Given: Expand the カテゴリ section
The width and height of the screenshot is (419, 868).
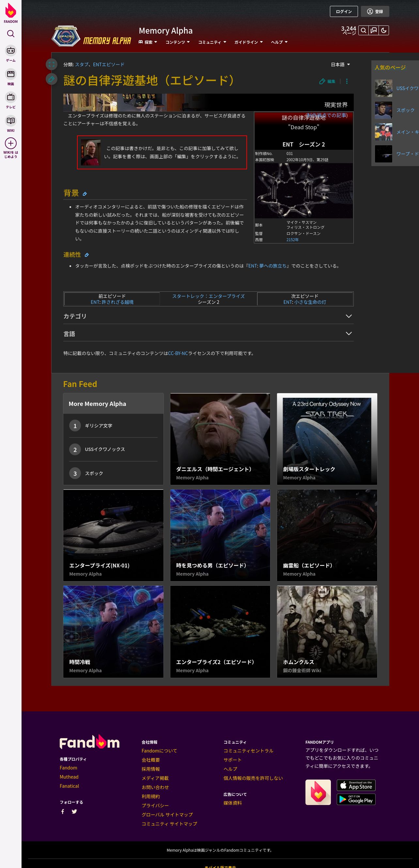Looking at the screenshot, I should [x=208, y=316].
